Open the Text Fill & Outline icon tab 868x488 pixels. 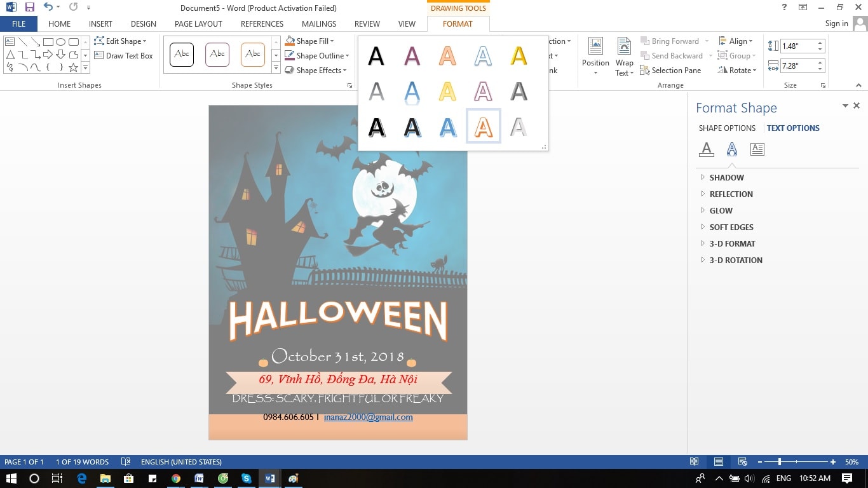706,149
